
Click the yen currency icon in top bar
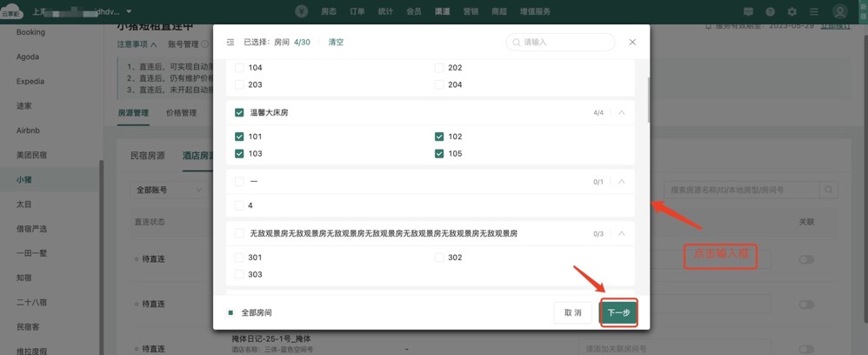[x=301, y=11]
